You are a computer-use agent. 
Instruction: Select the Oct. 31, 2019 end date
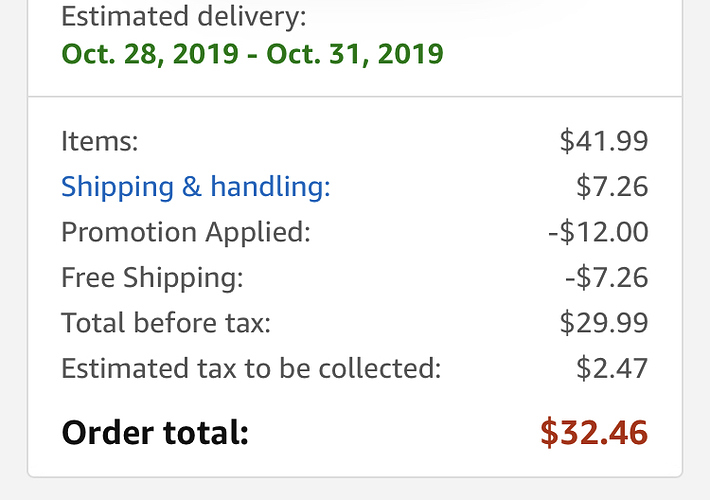click(x=354, y=53)
